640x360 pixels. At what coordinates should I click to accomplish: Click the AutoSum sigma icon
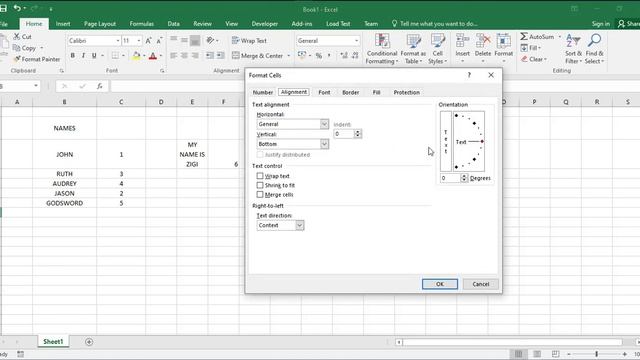tap(524, 37)
